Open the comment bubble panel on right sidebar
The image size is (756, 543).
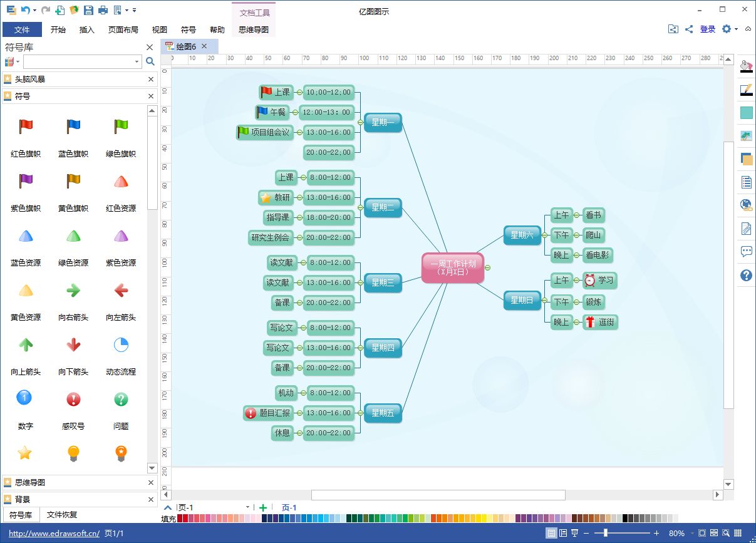pos(746,252)
